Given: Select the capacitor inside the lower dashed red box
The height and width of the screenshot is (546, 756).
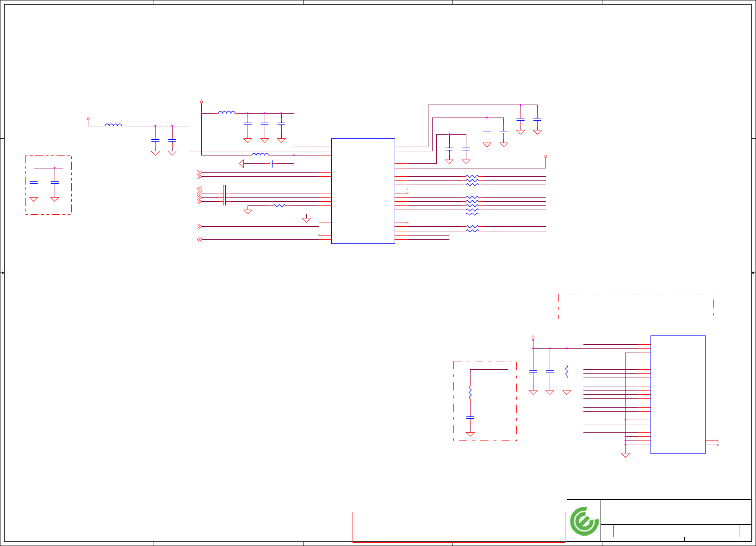Looking at the screenshot, I should pyautogui.click(x=470, y=417).
